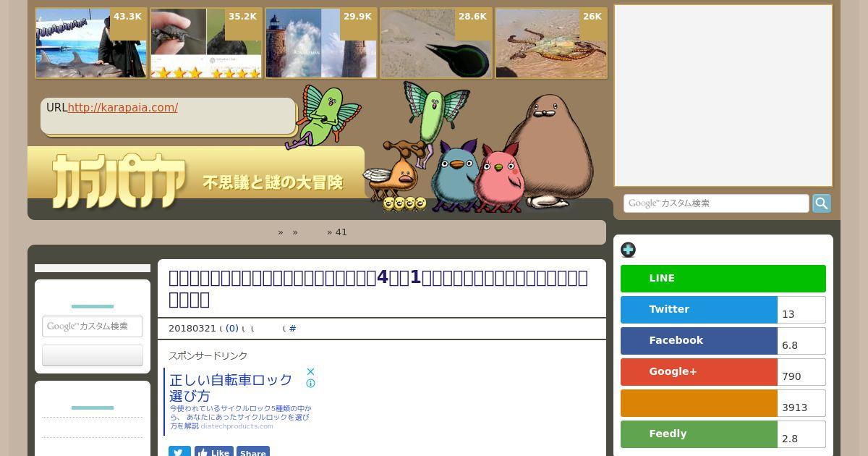Open the lighthouse wave thumbnail 29.9K
Image resolution: width=868 pixels, height=456 pixels.
[321, 43]
